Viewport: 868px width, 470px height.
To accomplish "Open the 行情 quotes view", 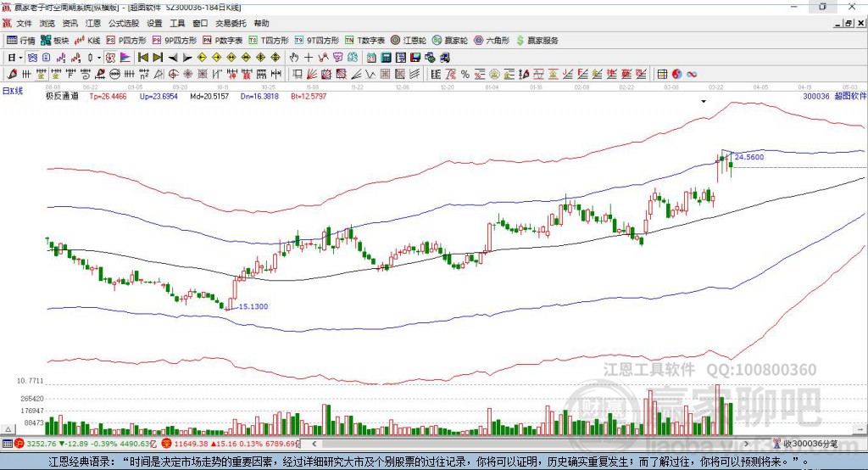I will pyautogui.click(x=21, y=41).
